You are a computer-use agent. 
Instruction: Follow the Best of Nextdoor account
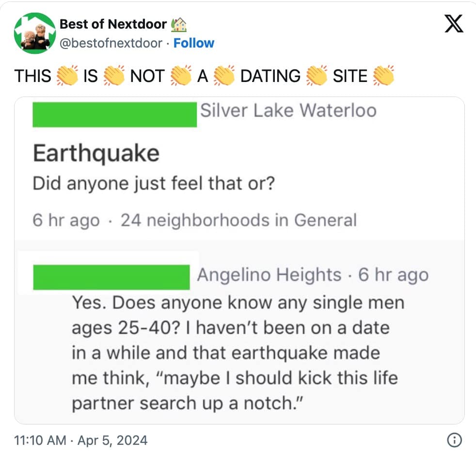click(x=194, y=43)
